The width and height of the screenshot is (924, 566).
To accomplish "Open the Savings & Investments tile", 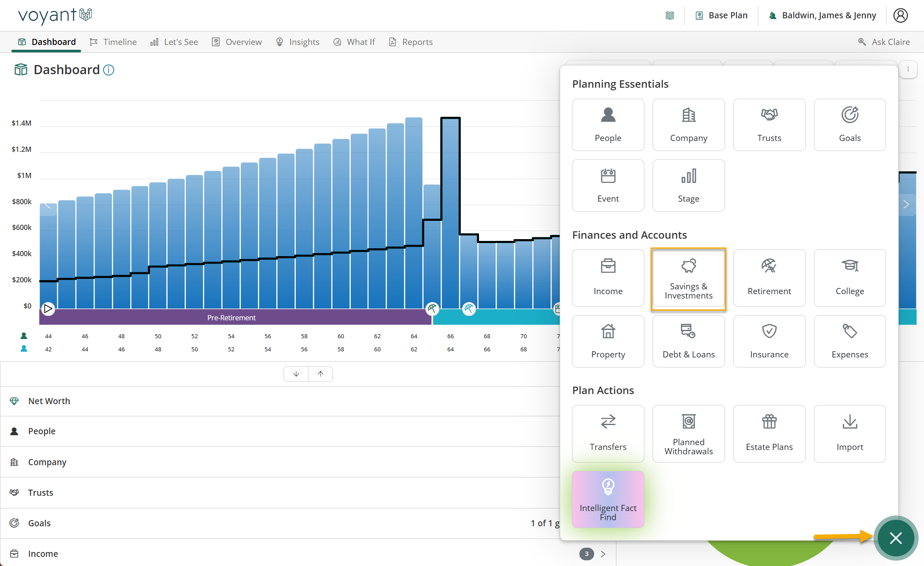I will [x=688, y=278].
